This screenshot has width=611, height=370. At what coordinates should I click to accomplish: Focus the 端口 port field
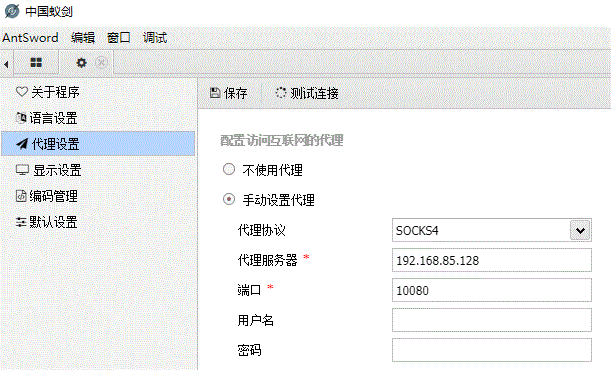[492, 290]
